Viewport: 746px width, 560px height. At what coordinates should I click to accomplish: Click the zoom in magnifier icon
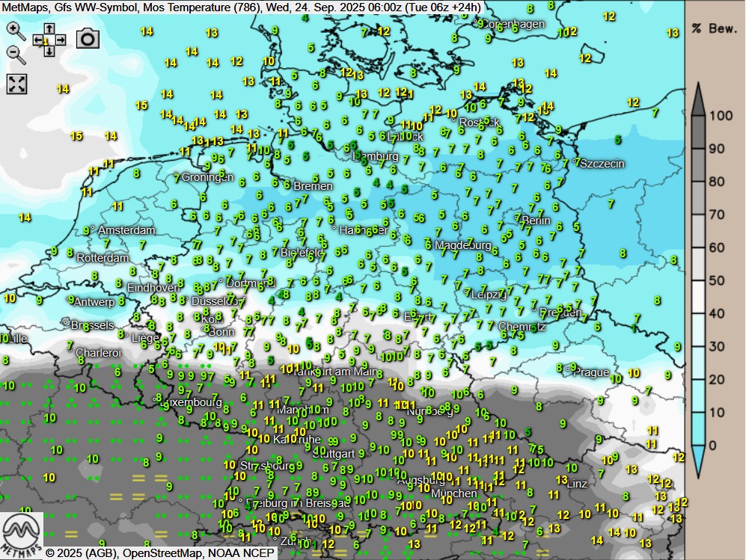[16, 31]
